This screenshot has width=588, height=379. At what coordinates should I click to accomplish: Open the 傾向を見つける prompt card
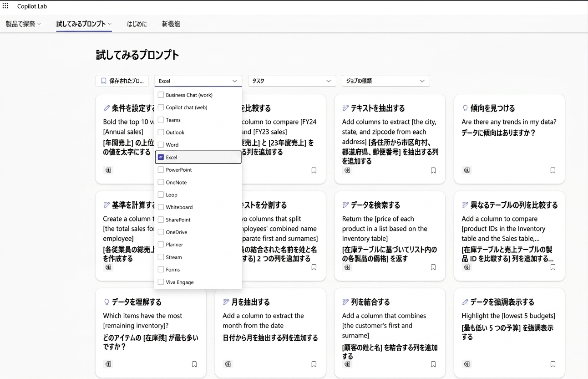(x=509, y=139)
